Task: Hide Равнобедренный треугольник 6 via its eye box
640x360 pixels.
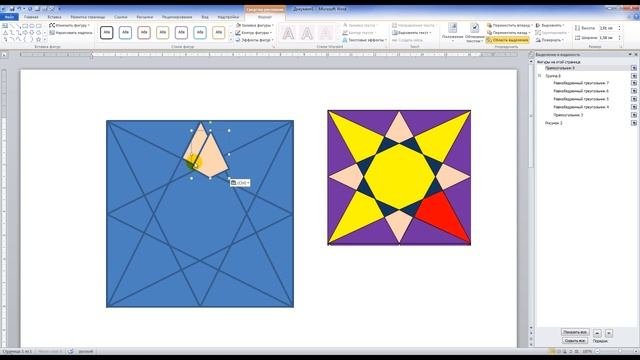Action: [x=634, y=91]
